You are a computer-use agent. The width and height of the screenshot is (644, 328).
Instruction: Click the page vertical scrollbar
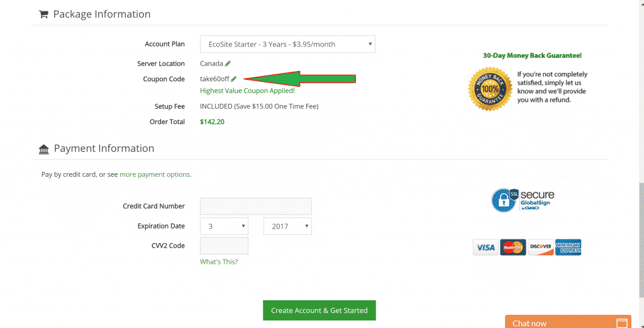641,239
